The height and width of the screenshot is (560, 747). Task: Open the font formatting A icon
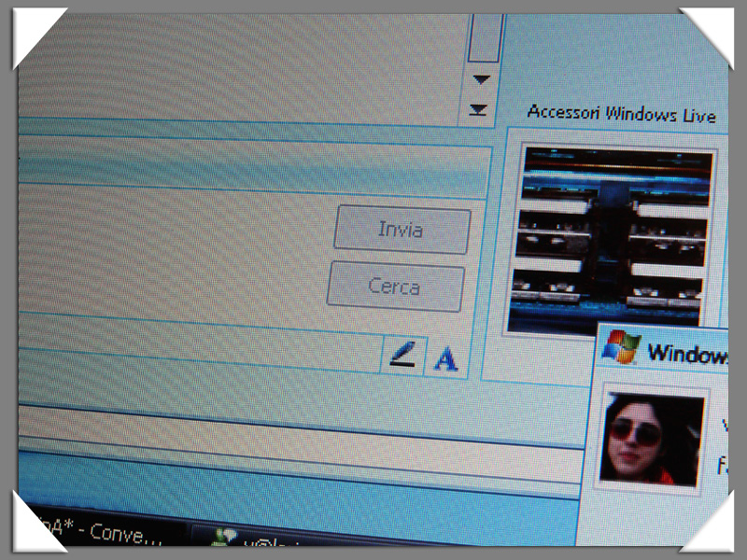[446, 358]
